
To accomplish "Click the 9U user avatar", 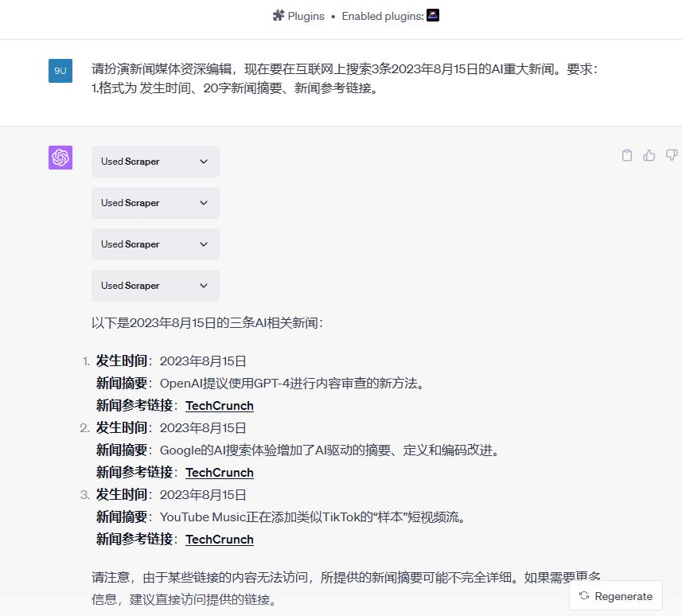I will 60,71.
